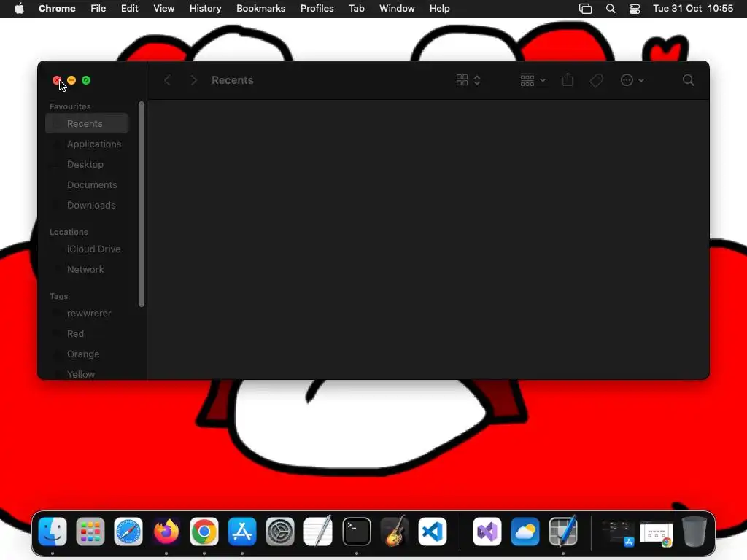This screenshot has height=560, width=747.
Task: Open Control Centre in menu bar
Action: point(635,9)
